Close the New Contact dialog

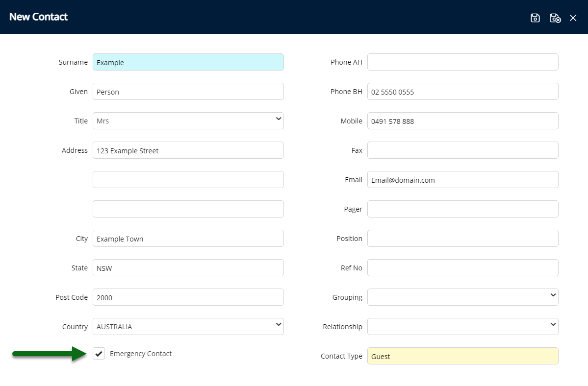point(573,18)
